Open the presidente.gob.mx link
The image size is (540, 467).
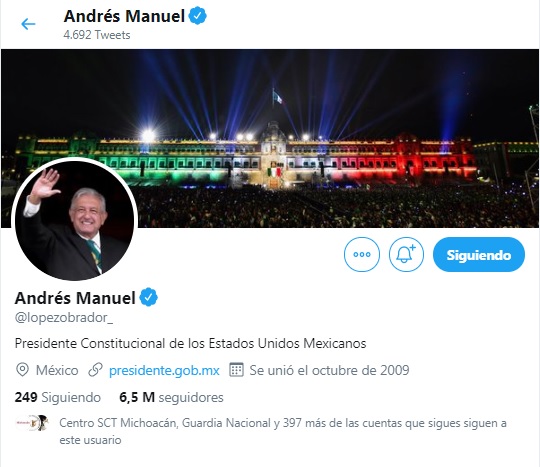tap(164, 370)
